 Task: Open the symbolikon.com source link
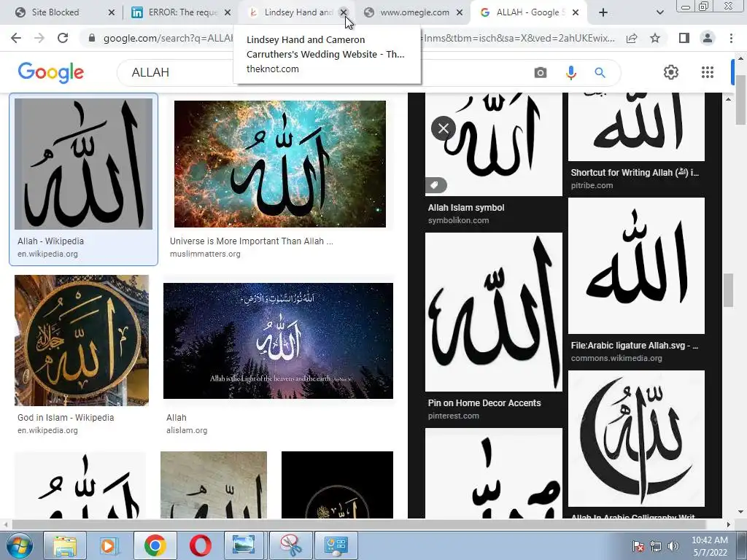(458, 220)
